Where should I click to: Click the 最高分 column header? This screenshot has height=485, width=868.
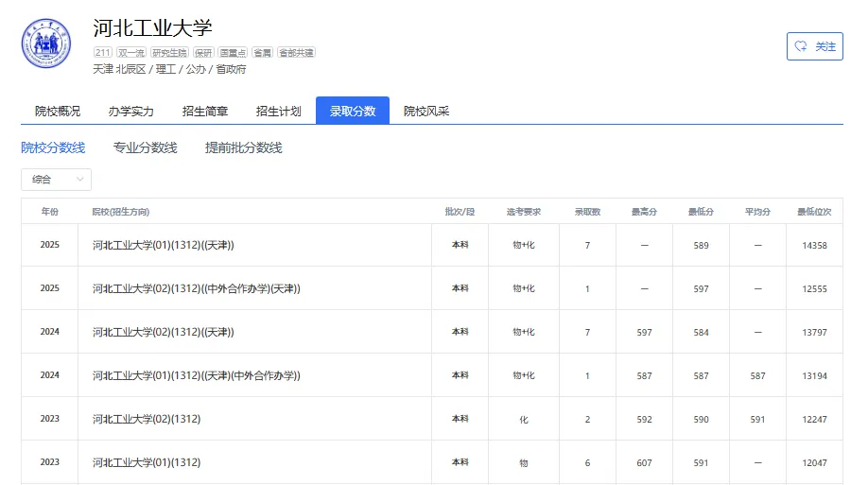[644, 212]
